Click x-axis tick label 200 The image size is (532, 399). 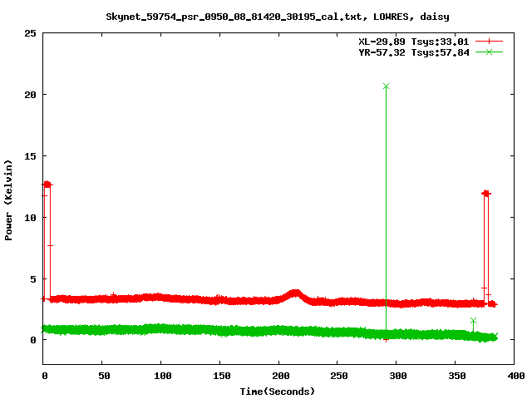pos(281,376)
